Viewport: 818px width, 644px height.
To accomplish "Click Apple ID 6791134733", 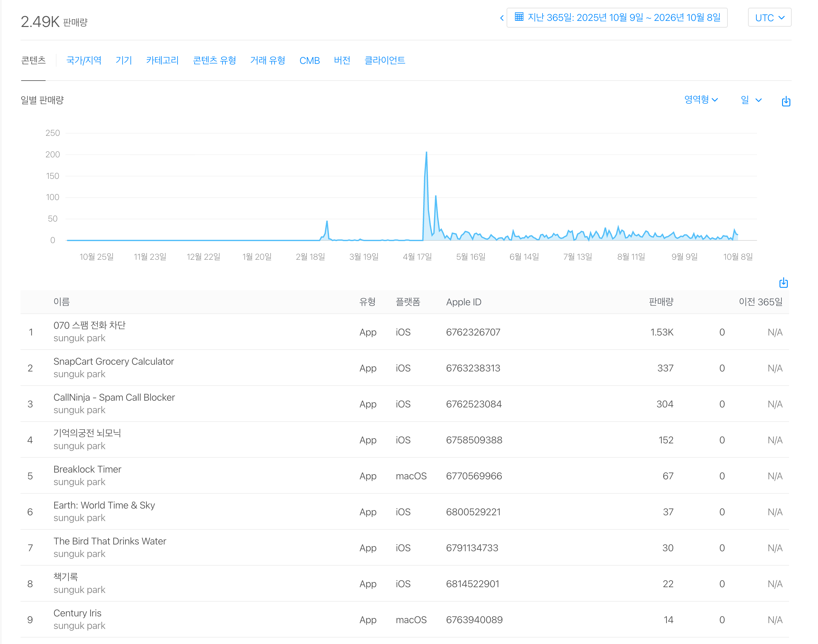I will (472, 548).
